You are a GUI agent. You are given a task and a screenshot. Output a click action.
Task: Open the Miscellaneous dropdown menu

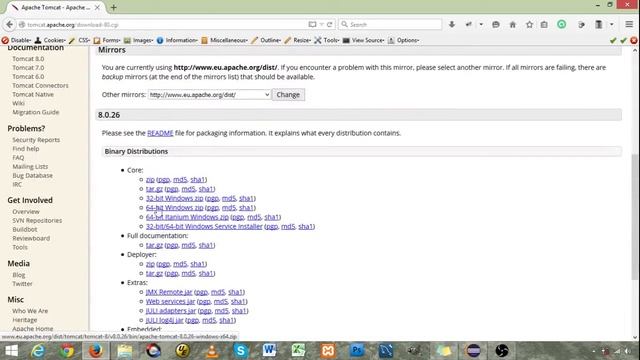224,40
